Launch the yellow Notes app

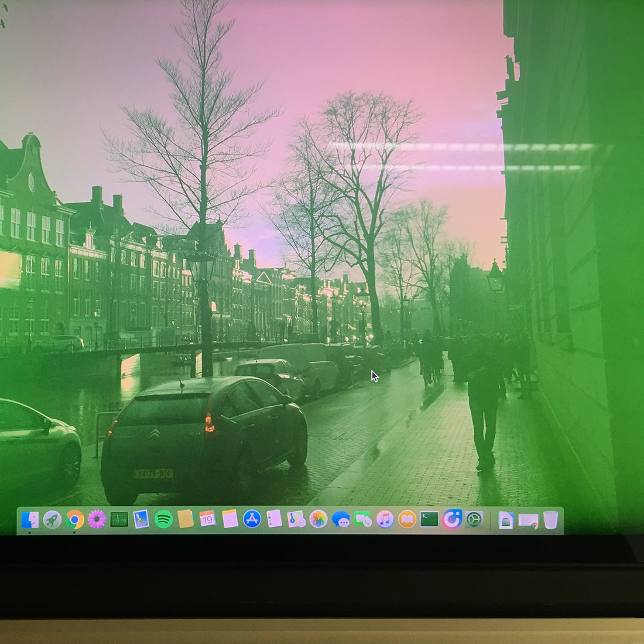[229, 519]
